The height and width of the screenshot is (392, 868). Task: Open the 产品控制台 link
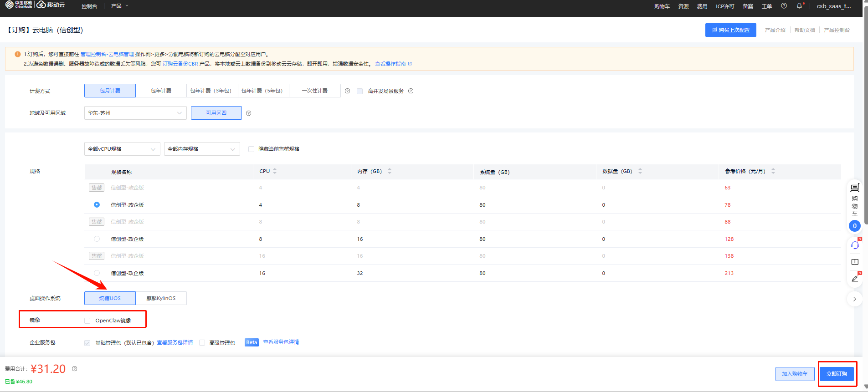[x=837, y=30]
